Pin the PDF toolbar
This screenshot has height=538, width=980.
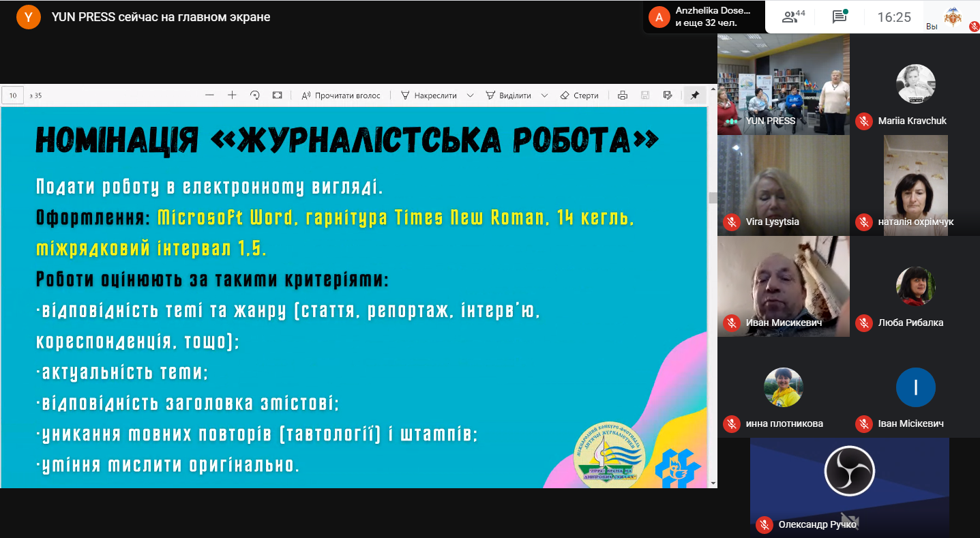tap(694, 95)
